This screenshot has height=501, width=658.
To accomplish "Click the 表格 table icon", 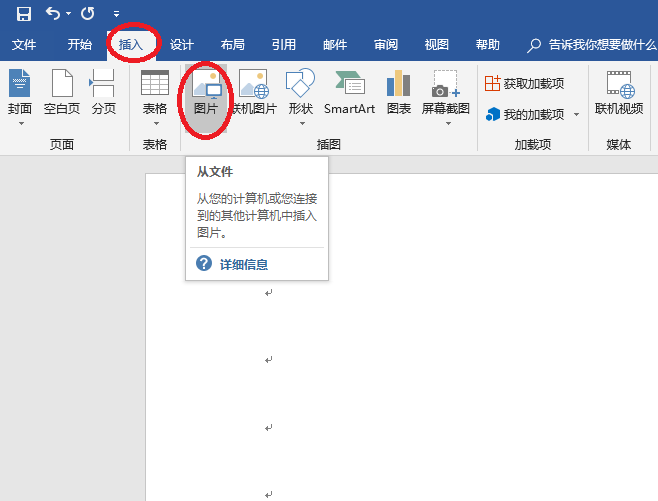I will coord(155,83).
